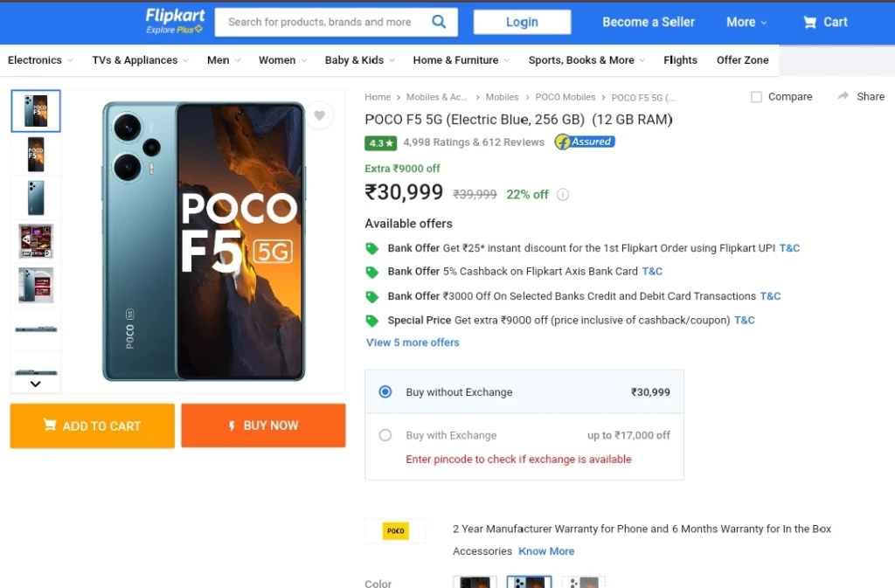Open the Flipkart logo home
This screenshot has height=588, width=895.
pos(175,21)
